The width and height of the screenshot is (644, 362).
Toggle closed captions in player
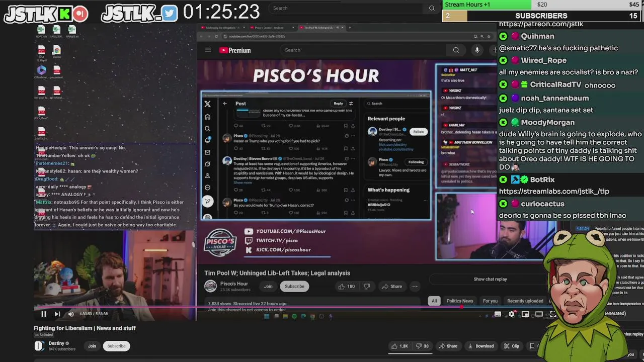tap(498, 314)
